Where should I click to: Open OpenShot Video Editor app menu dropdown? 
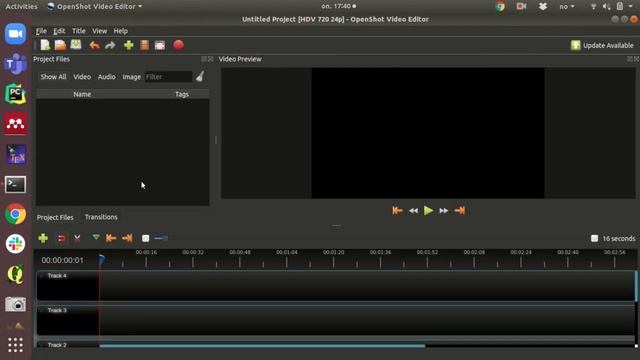point(95,7)
